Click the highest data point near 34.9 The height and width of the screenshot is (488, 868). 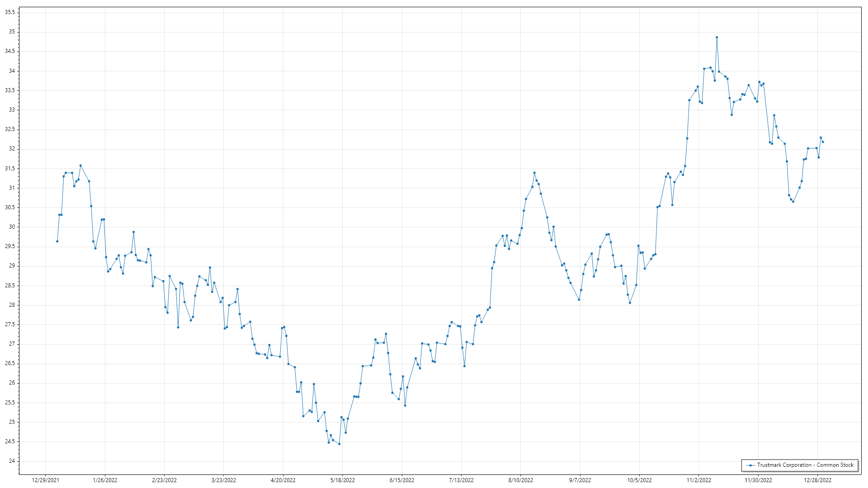click(x=717, y=38)
